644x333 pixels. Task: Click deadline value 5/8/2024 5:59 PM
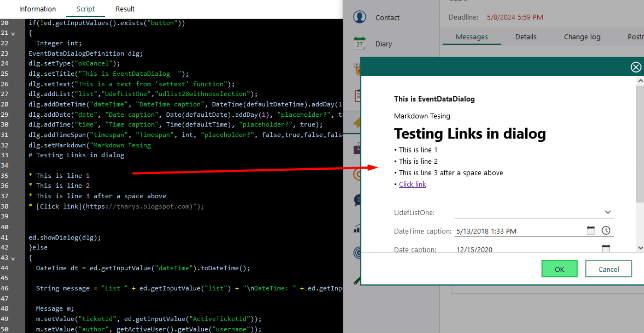tap(515, 17)
